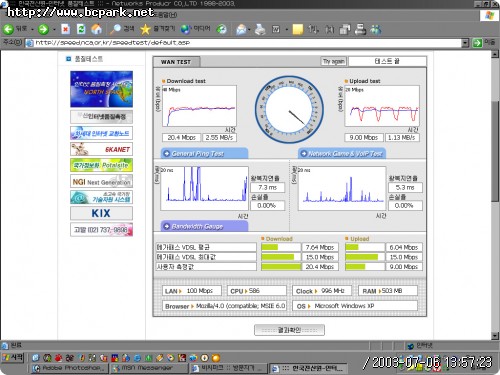Viewport: 500px width, 375px height.
Task: Open the 6KANET banner link
Action: tap(101, 149)
